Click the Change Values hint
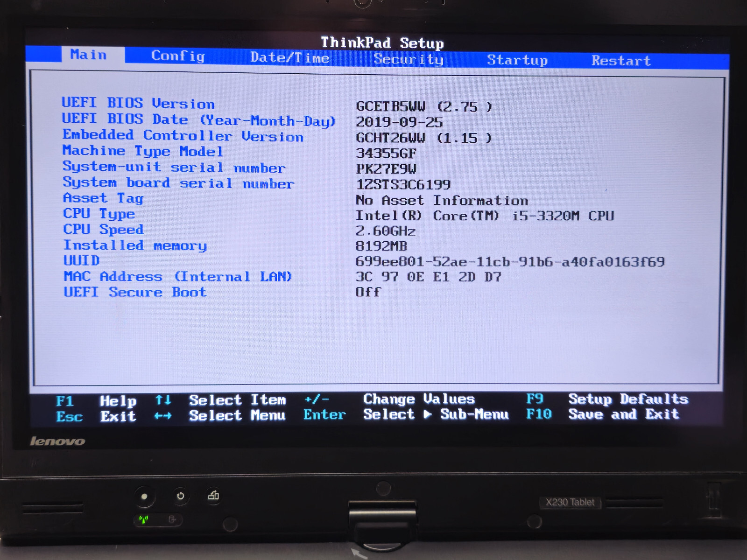The height and width of the screenshot is (560, 747). tap(419, 399)
